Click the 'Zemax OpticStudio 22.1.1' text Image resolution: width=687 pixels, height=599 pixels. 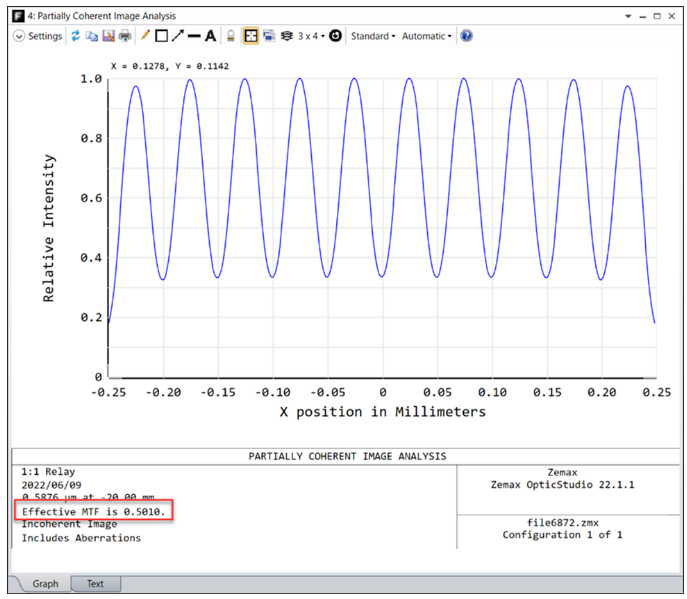[x=563, y=485]
